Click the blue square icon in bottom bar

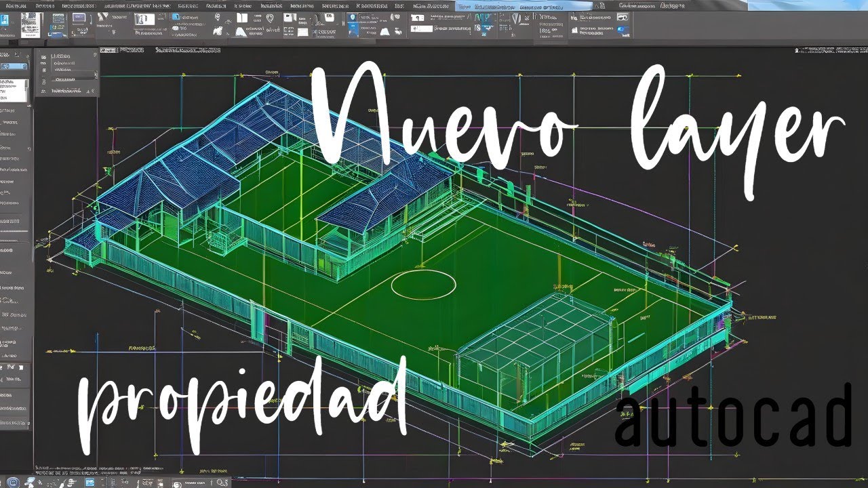90,482
